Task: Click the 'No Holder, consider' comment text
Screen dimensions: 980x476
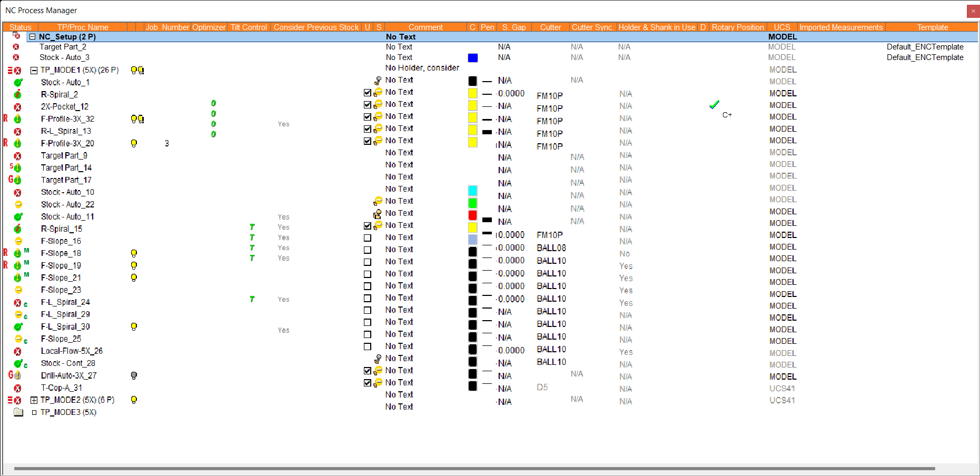Action: (x=422, y=68)
